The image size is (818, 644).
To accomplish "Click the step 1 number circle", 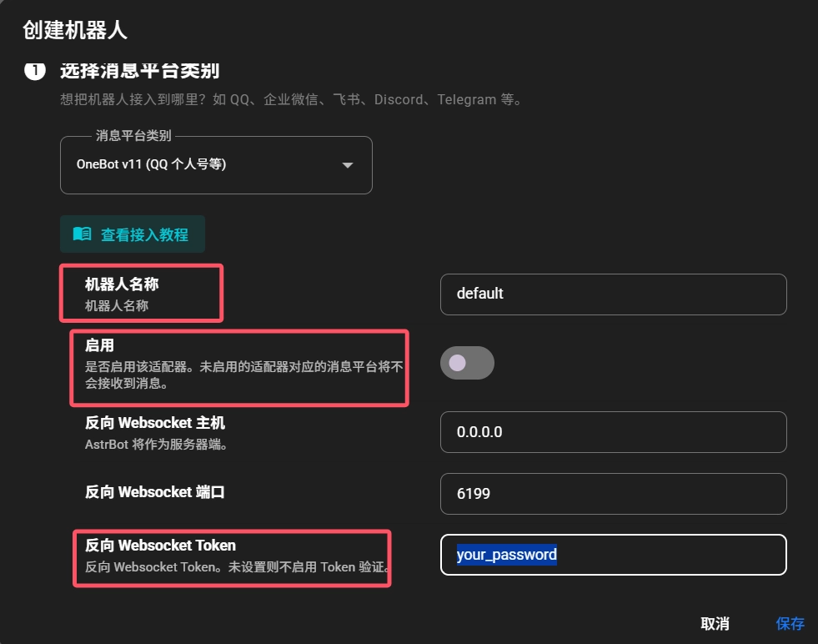I will pos(35,70).
